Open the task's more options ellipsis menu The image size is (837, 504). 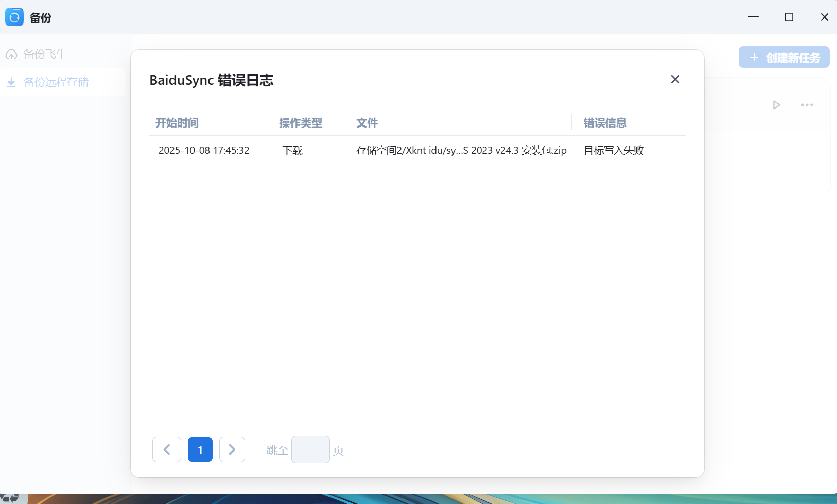807,105
